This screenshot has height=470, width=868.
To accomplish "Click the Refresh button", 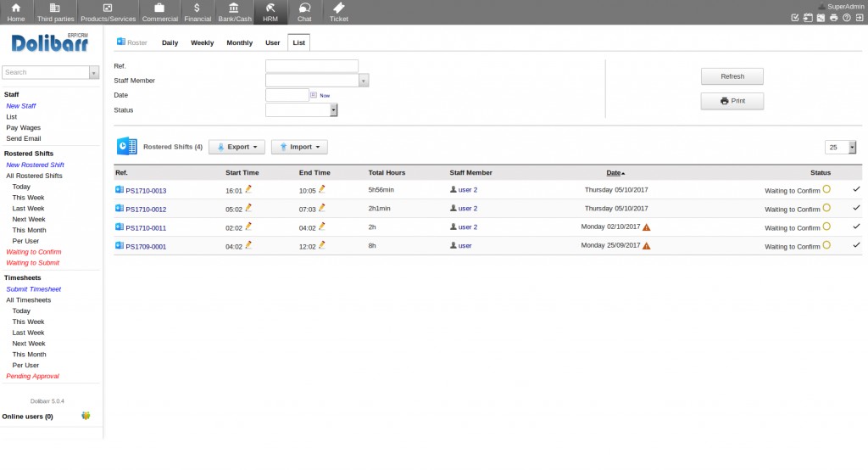I will pyautogui.click(x=732, y=76).
